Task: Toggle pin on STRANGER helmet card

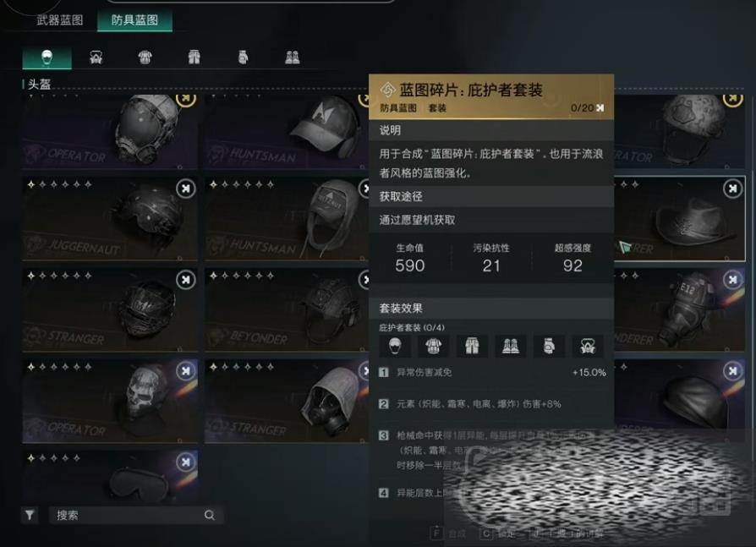Action: coord(186,280)
